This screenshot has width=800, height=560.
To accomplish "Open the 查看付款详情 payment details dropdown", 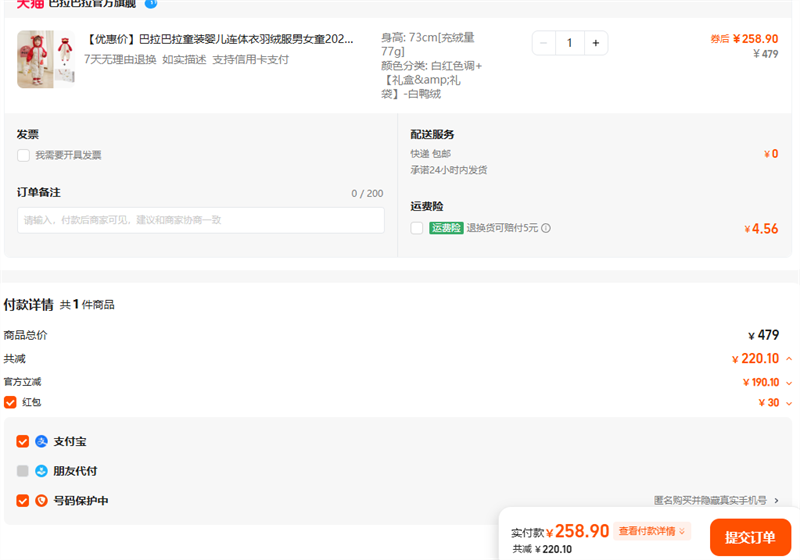I will [652, 532].
